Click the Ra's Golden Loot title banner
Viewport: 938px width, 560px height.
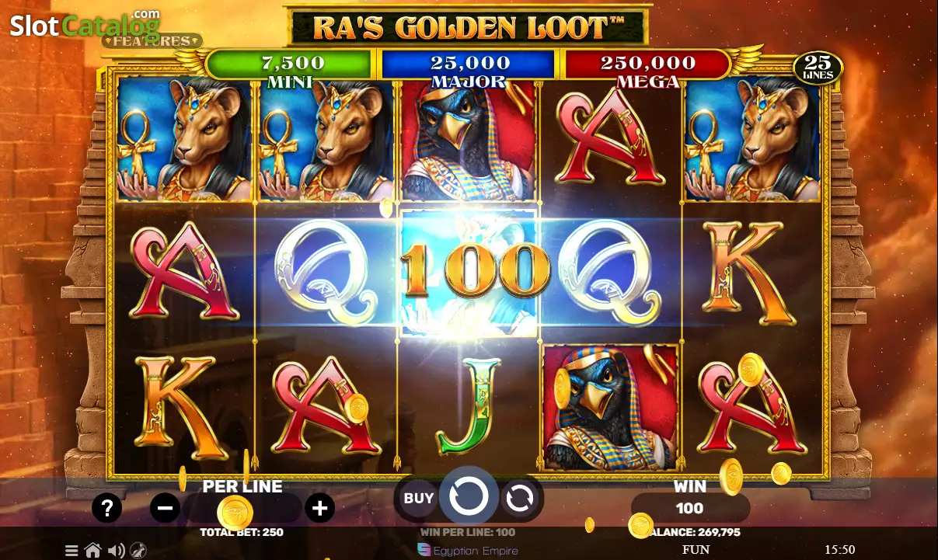click(469, 27)
